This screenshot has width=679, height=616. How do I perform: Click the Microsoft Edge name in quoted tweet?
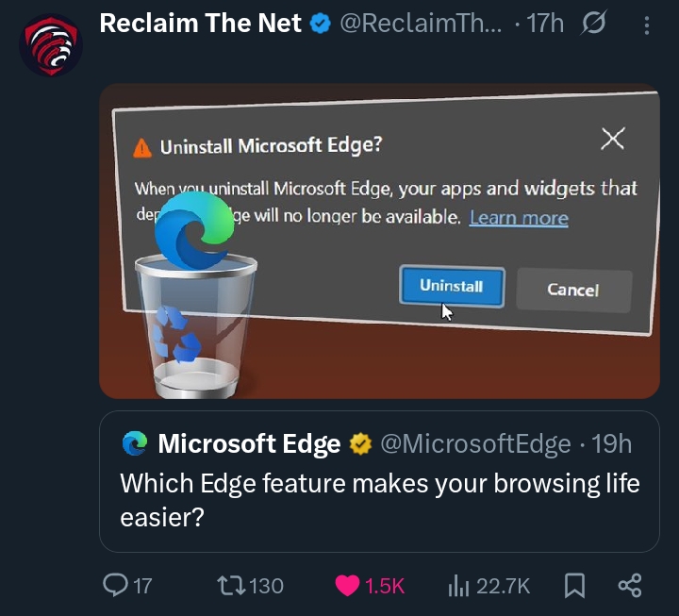[x=249, y=443]
